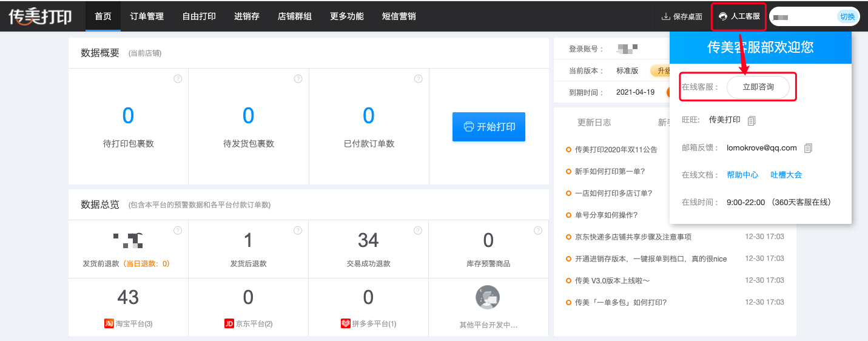
Task: Click the 交易成功退款 value 34
Action: pos(368,240)
